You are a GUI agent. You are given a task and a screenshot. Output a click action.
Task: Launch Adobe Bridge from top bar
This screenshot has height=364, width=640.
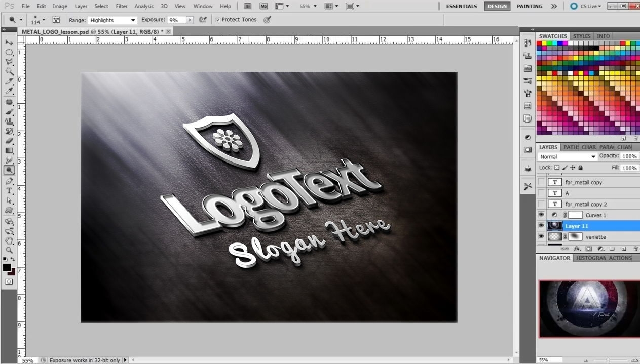(247, 6)
